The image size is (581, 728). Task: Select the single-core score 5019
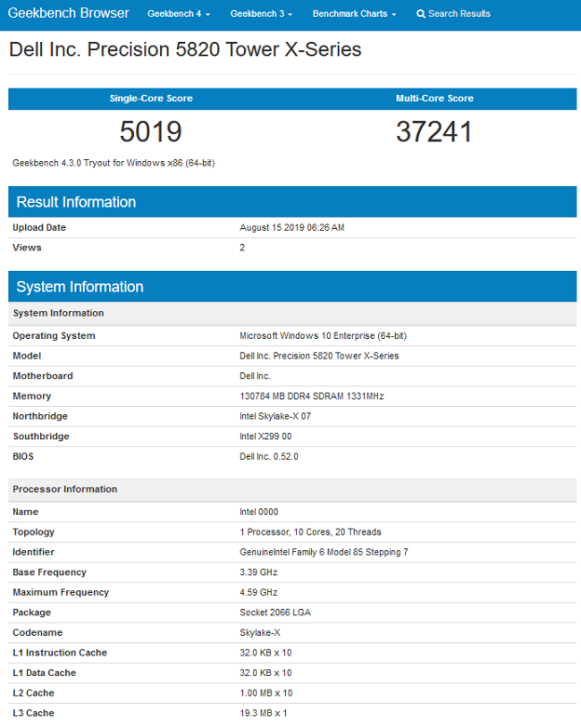click(151, 131)
